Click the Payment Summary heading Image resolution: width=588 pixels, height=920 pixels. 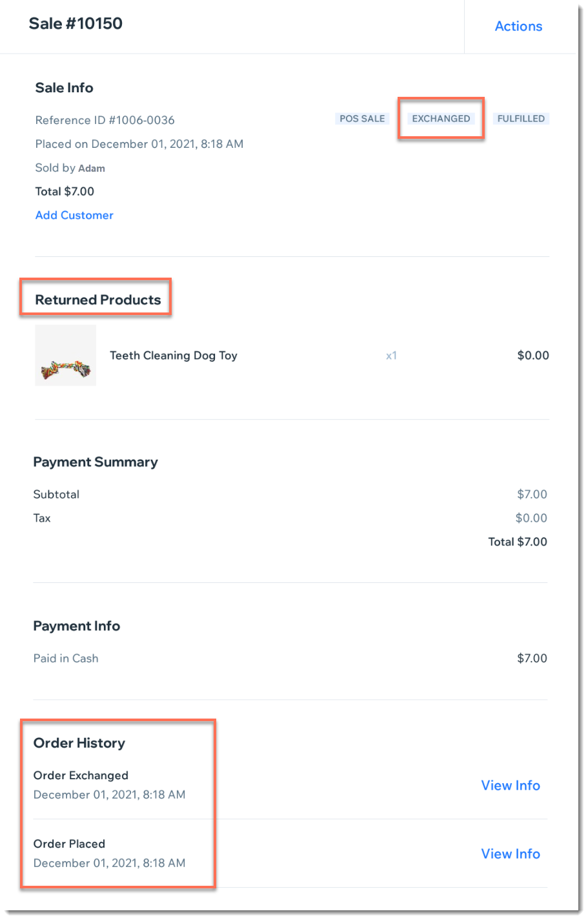point(96,462)
